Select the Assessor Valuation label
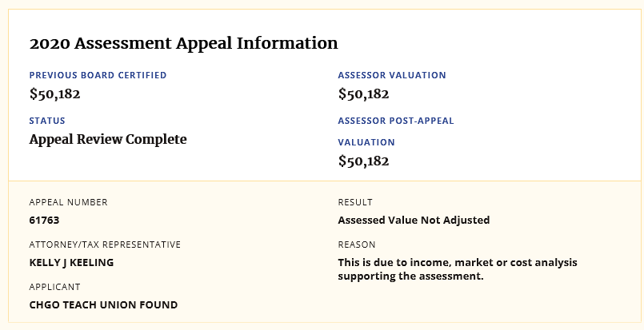The height and width of the screenshot is (330, 644). tap(392, 75)
